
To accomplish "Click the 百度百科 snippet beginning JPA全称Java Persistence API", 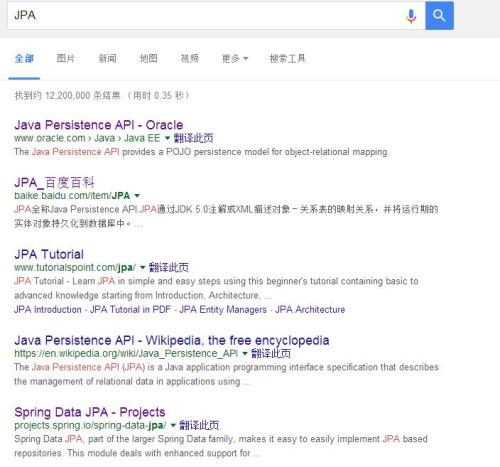I will click(x=226, y=216).
